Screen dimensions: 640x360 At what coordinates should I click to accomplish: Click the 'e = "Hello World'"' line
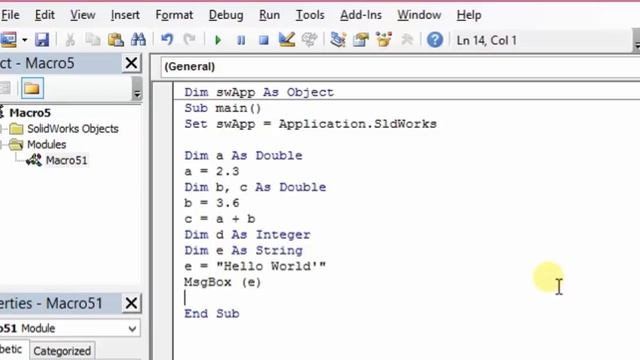[x=255, y=267]
